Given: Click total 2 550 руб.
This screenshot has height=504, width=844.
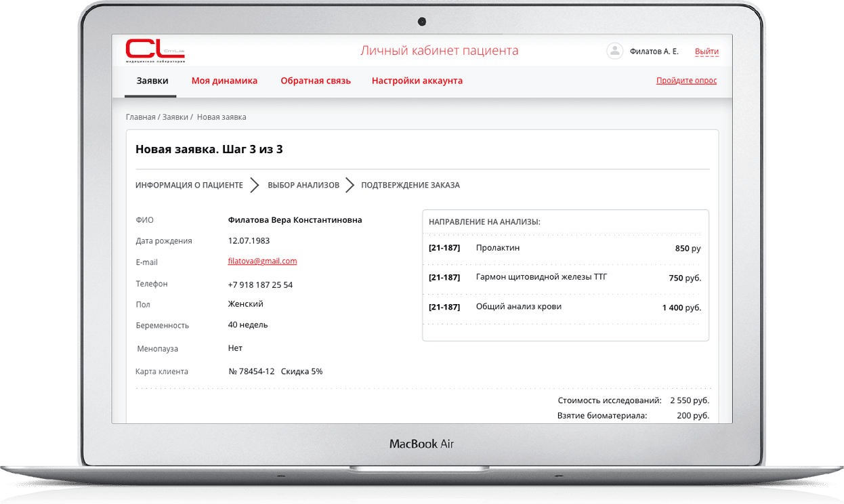Looking at the screenshot, I should (x=690, y=400).
